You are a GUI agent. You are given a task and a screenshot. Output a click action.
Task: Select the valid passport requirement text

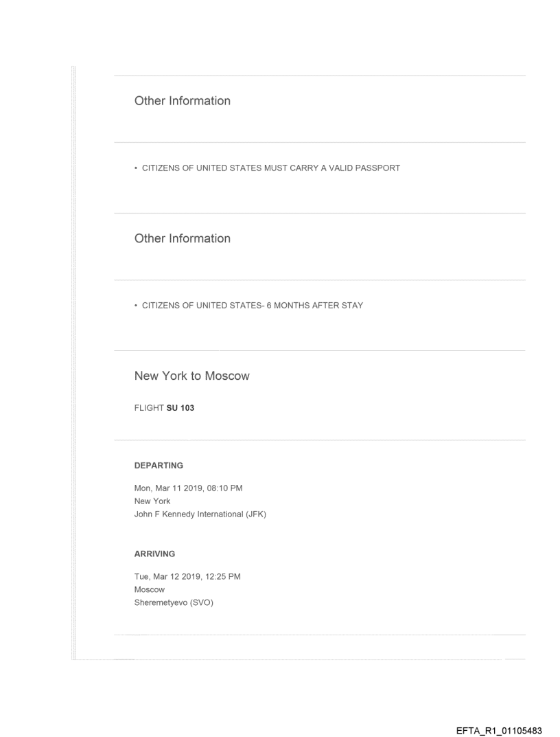[x=270, y=168]
